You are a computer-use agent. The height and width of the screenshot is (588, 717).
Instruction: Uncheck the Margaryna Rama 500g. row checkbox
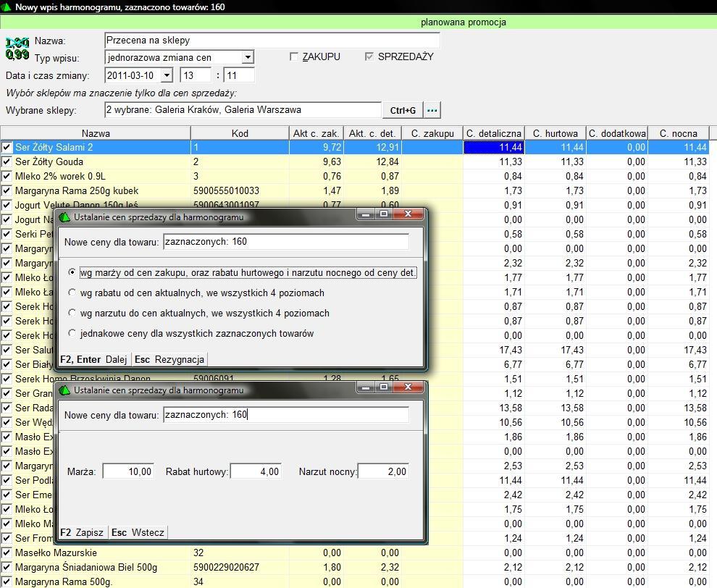click(7, 581)
